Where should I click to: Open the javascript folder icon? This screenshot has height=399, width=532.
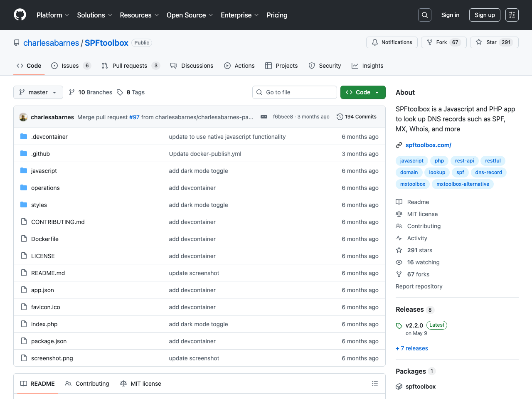(x=24, y=170)
